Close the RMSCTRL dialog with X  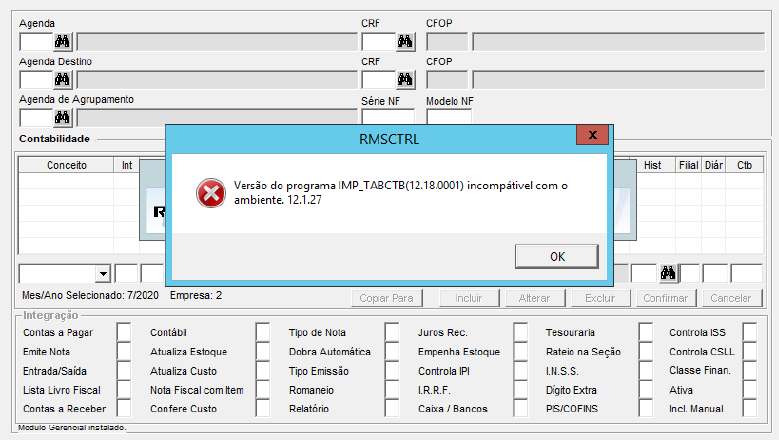point(592,135)
